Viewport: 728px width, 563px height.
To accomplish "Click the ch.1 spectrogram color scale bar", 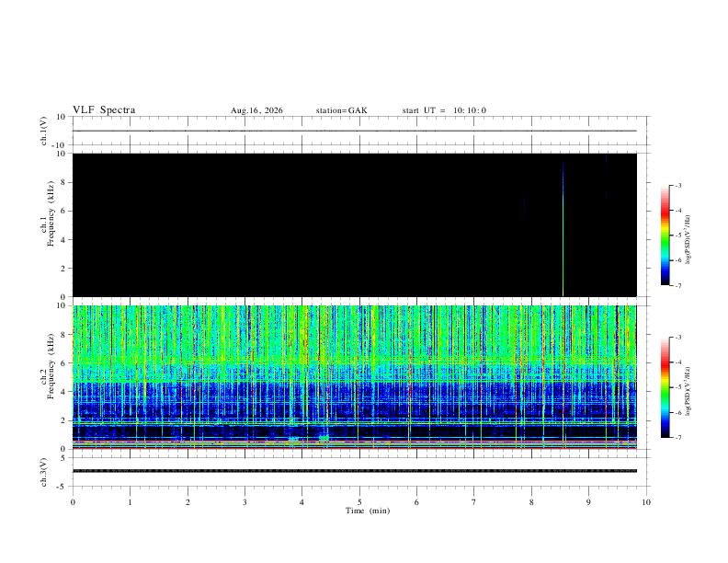I will (665, 236).
